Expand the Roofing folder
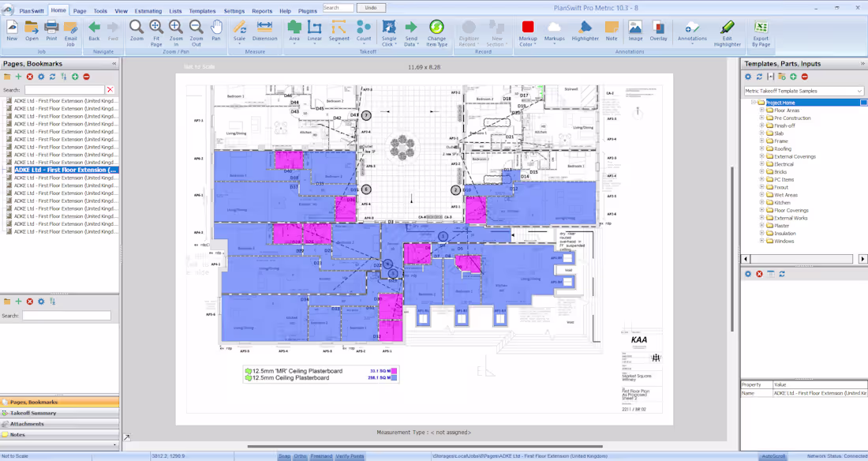868x461 pixels. pyautogui.click(x=761, y=148)
